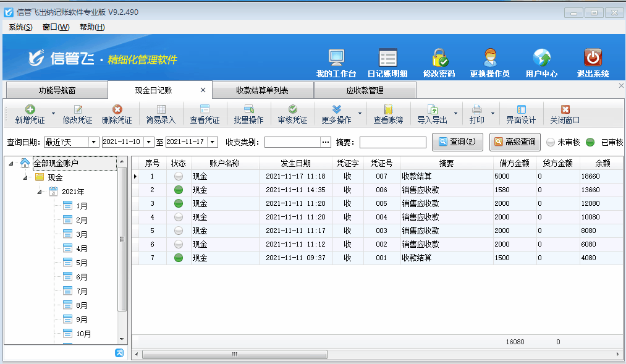Toggle green status circle of row 7
This screenshot has width=626, height=364.
pyautogui.click(x=179, y=258)
